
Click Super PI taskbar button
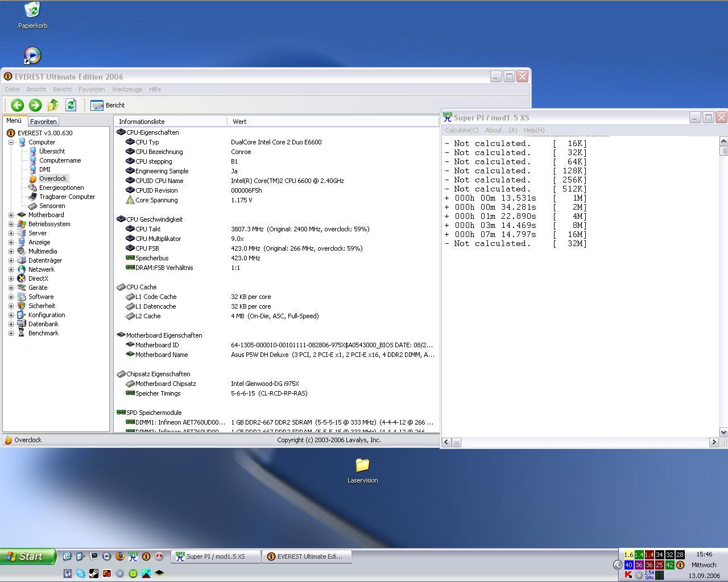pos(216,556)
